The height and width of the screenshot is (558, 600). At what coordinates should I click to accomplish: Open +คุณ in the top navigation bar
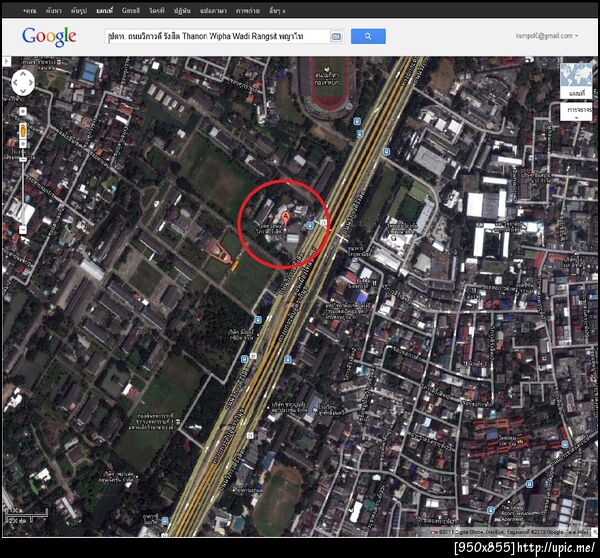point(29,11)
